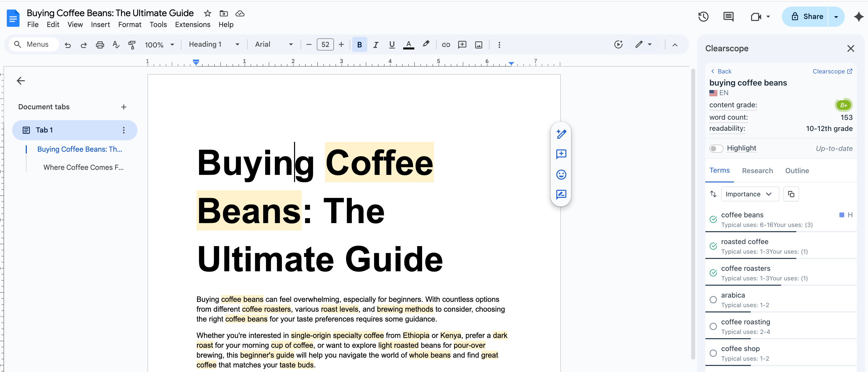Screen dimensions: 868x372
Task: Open version history clock icon
Action: [703, 16]
